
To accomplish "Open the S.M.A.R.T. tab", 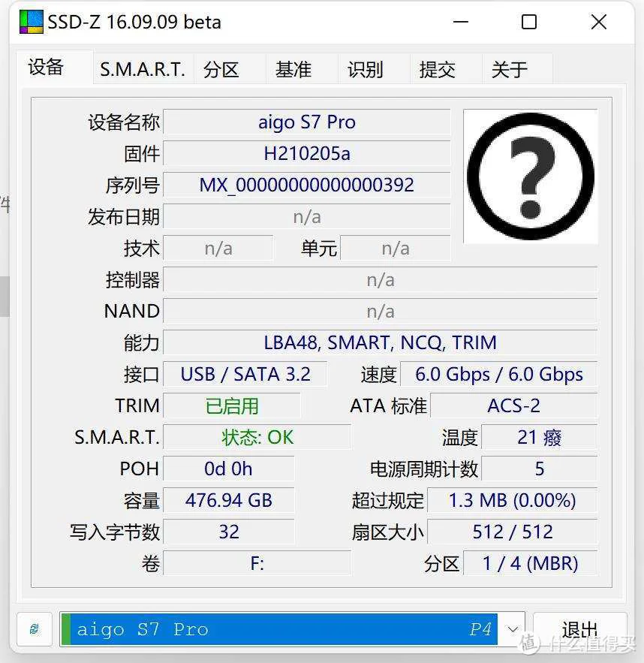I will [x=143, y=69].
